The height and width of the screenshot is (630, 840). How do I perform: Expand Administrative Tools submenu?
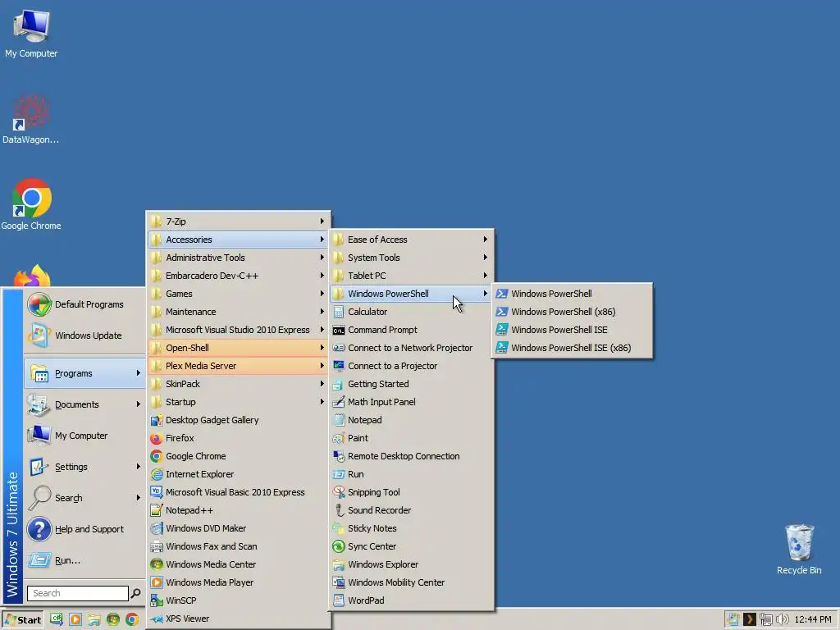(x=239, y=257)
